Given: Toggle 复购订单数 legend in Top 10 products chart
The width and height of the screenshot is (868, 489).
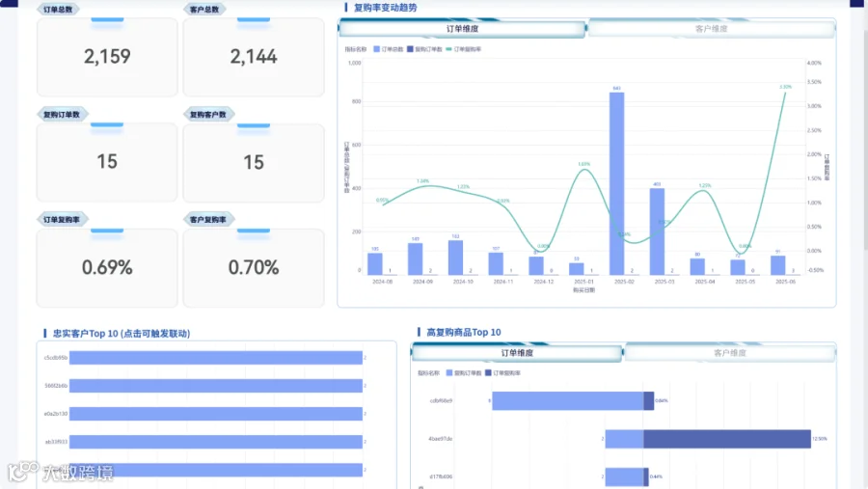Looking at the screenshot, I should click(464, 373).
